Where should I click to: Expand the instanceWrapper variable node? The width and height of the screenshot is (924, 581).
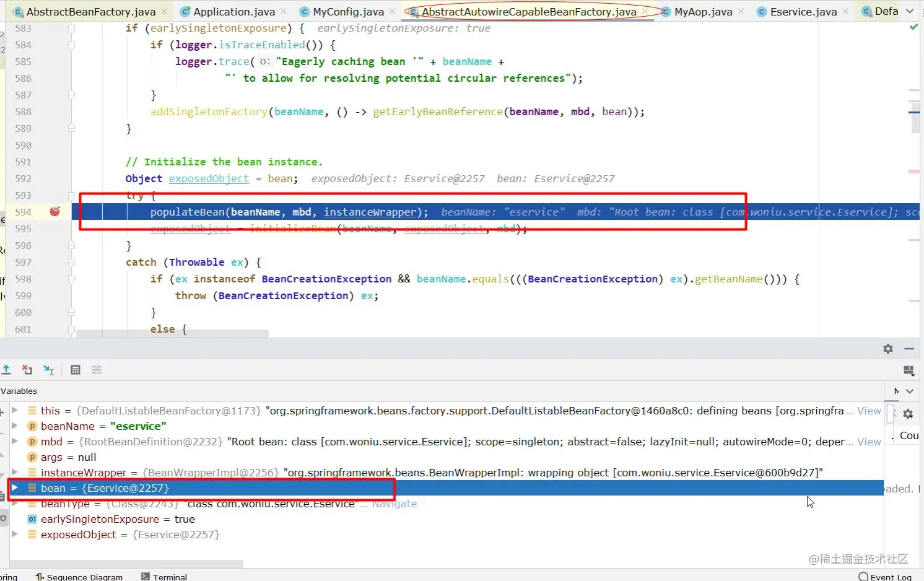click(x=15, y=472)
